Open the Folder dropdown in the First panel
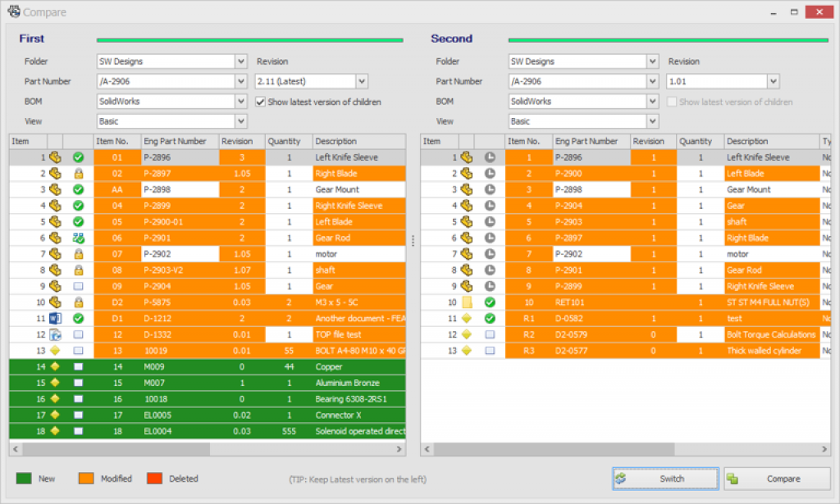This screenshot has height=504, width=840. tap(241, 61)
